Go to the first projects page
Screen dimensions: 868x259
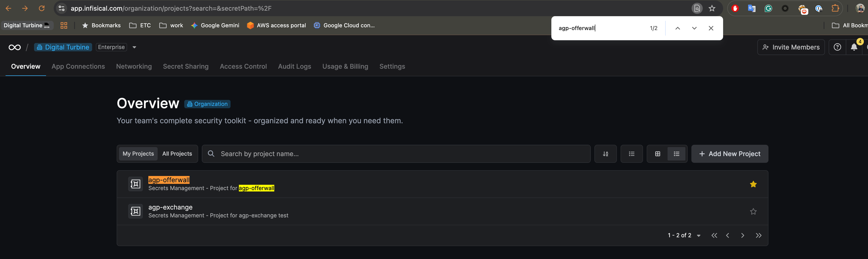(x=714, y=235)
